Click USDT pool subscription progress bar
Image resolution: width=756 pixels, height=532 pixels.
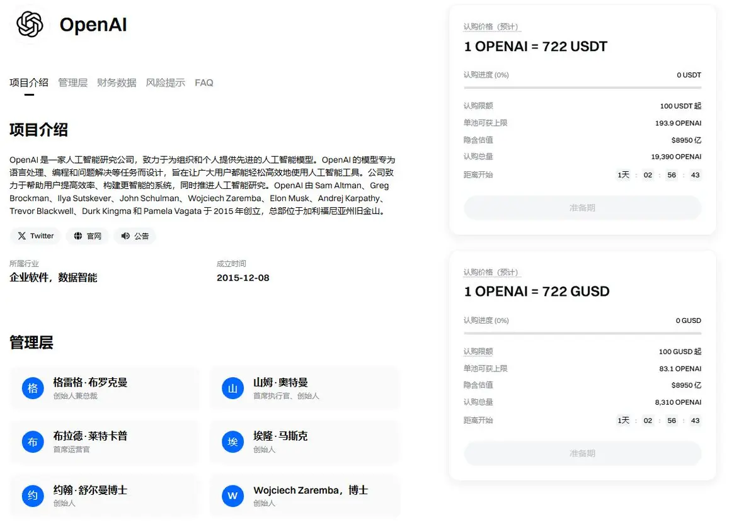click(x=582, y=88)
